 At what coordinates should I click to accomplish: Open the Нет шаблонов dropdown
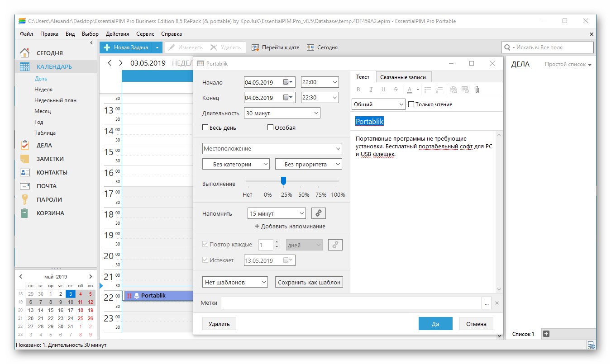[x=264, y=282]
